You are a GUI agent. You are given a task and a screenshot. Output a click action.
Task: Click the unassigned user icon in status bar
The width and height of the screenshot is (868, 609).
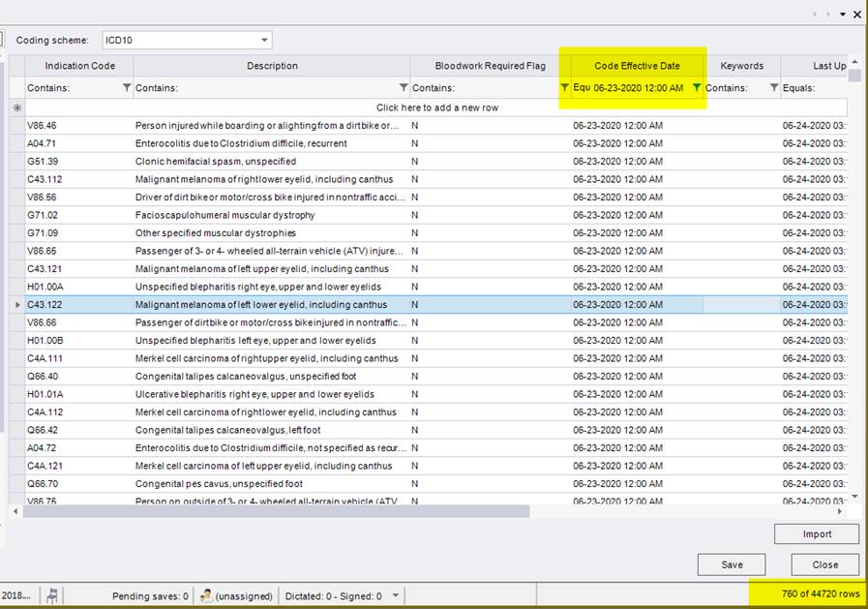click(205, 595)
